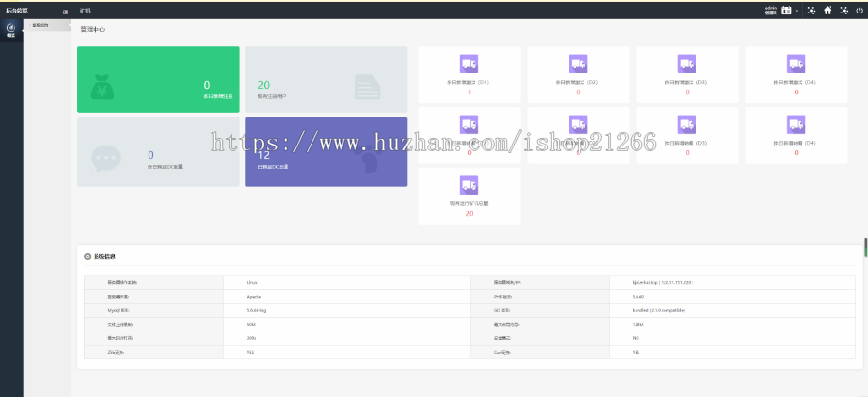Click the first-row (D2) card label
The image size is (868, 397).
(577, 82)
